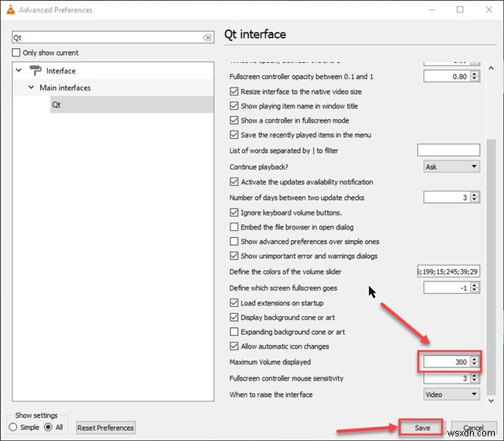Decrease the fullscreen screen number value
The image size is (504, 441).
pyautogui.click(x=475, y=291)
